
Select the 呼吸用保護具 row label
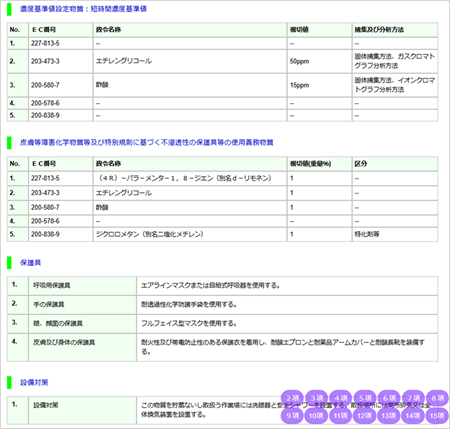(82, 286)
